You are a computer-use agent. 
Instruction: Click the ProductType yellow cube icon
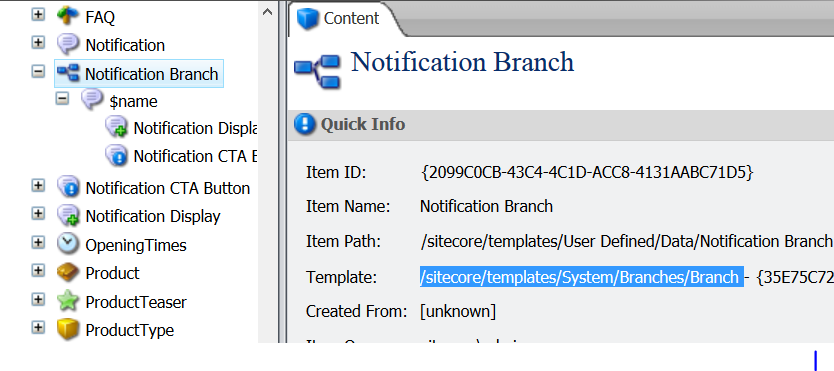(68, 330)
